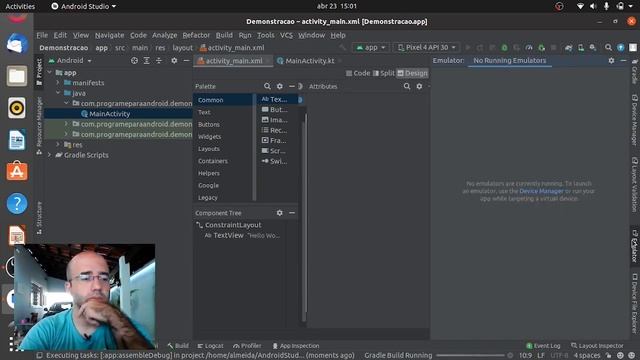Switch editor to Code view

coord(358,73)
